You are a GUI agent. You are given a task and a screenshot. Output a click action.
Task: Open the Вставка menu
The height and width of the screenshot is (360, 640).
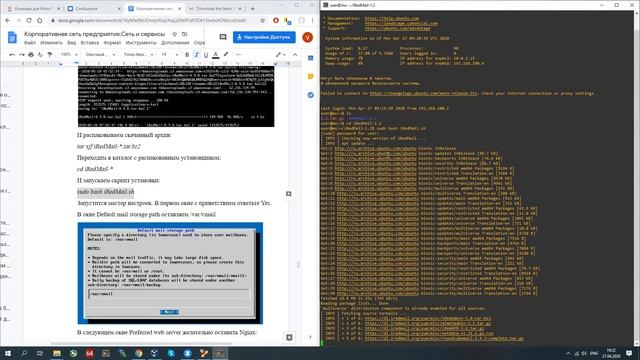(89, 42)
